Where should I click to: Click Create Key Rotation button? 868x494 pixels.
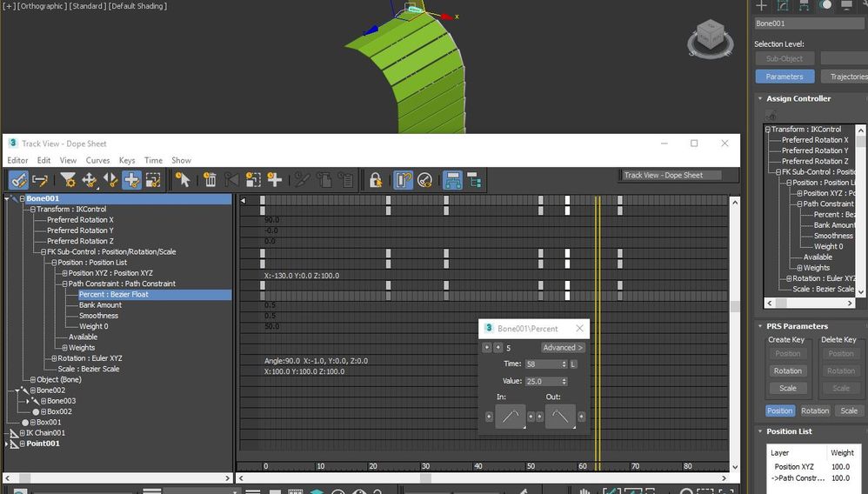point(787,371)
